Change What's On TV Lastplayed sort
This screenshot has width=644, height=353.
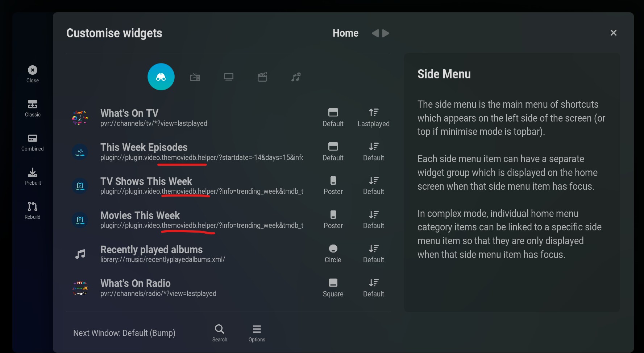point(373,118)
